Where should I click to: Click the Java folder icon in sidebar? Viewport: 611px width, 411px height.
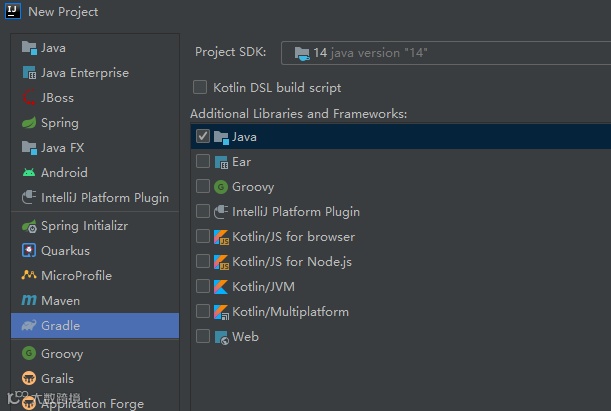pos(29,48)
